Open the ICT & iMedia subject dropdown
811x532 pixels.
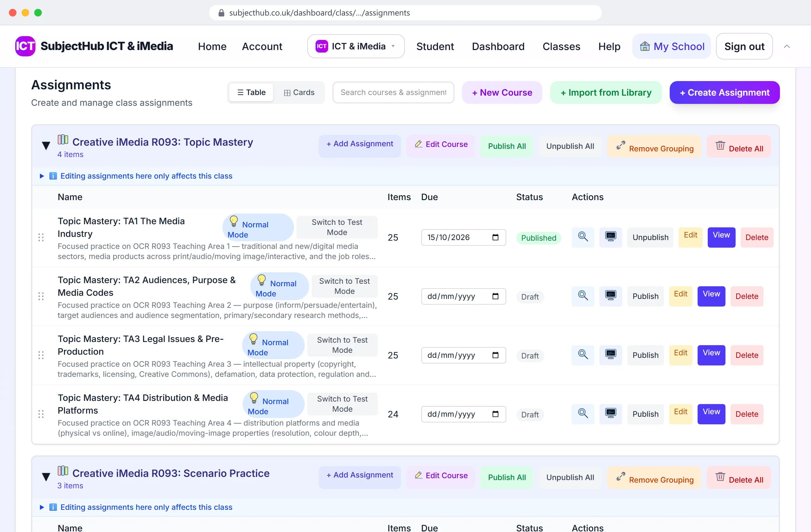point(356,46)
